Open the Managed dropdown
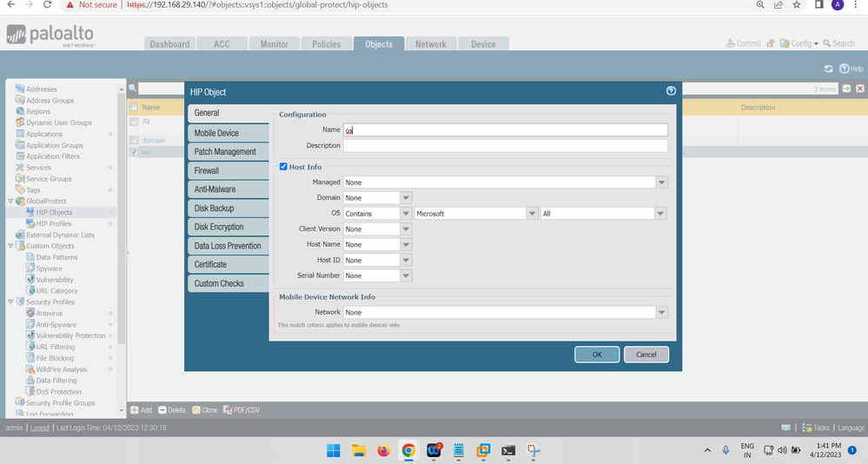868x464 pixels. point(662,182)
